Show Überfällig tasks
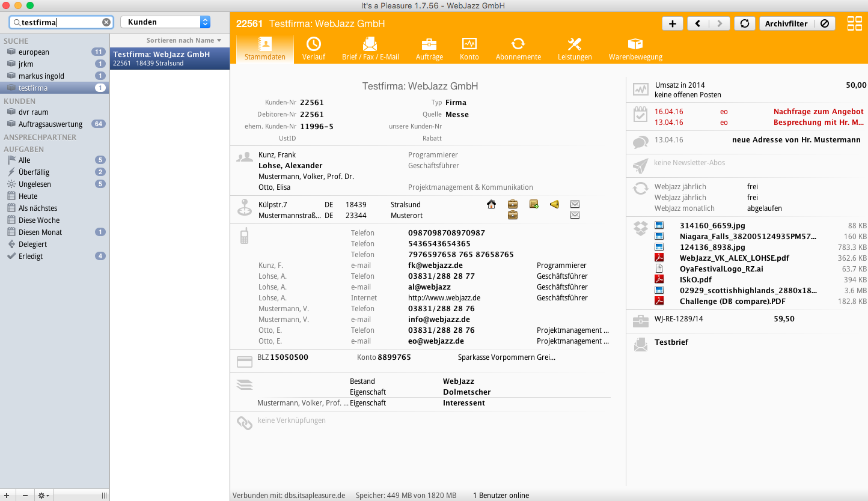The image size is (868, 501). [54, 172]
